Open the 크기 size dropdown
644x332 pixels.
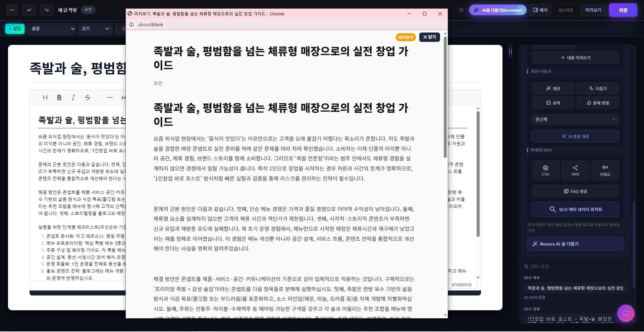(x=95, y=29)
